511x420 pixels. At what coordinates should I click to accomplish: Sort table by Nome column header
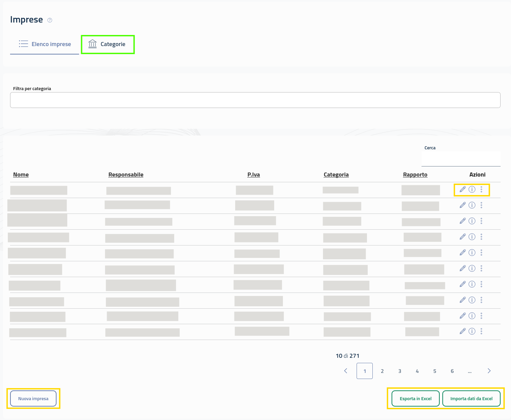(x=21, y=175)
